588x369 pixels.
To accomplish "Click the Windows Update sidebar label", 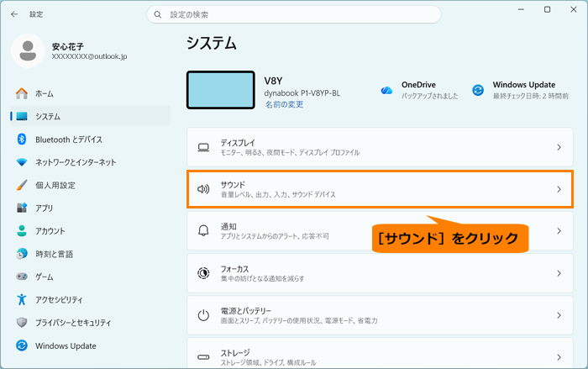I will click(66, 345).
